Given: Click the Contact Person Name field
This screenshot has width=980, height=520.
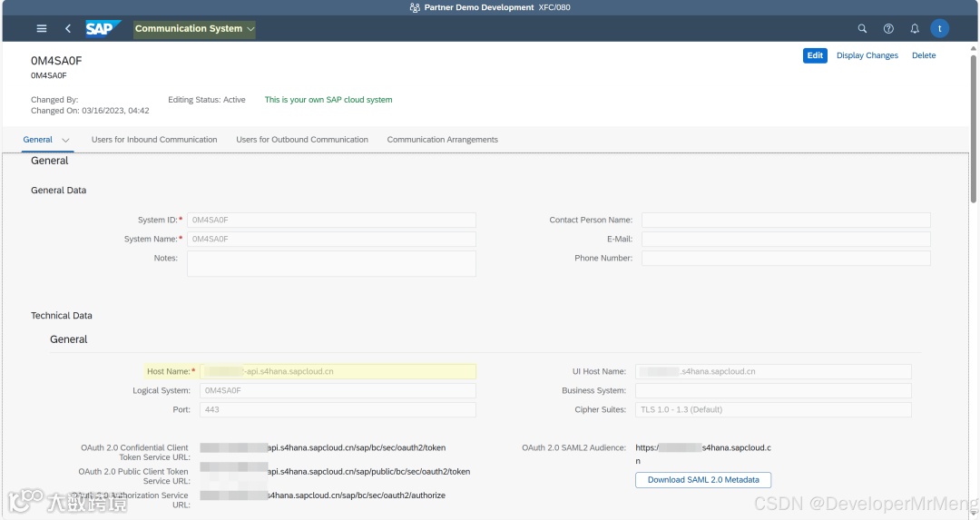Looking at the screenshot, I should tap(786, 220).
